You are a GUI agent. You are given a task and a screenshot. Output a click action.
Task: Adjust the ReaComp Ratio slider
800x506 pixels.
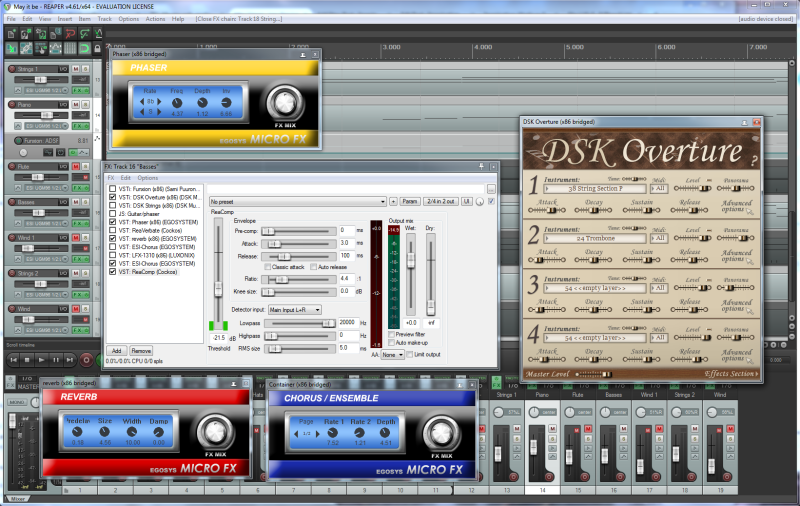(298, 279)
